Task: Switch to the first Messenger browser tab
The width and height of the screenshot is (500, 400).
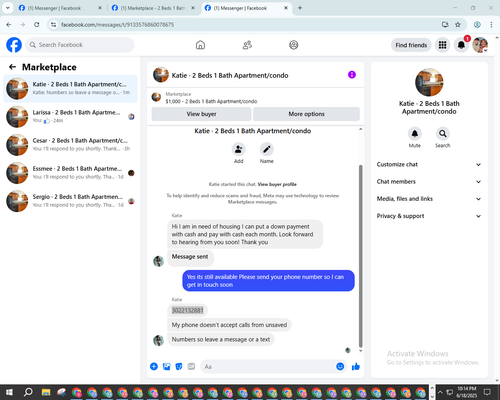Action: (x=60, y=8)
